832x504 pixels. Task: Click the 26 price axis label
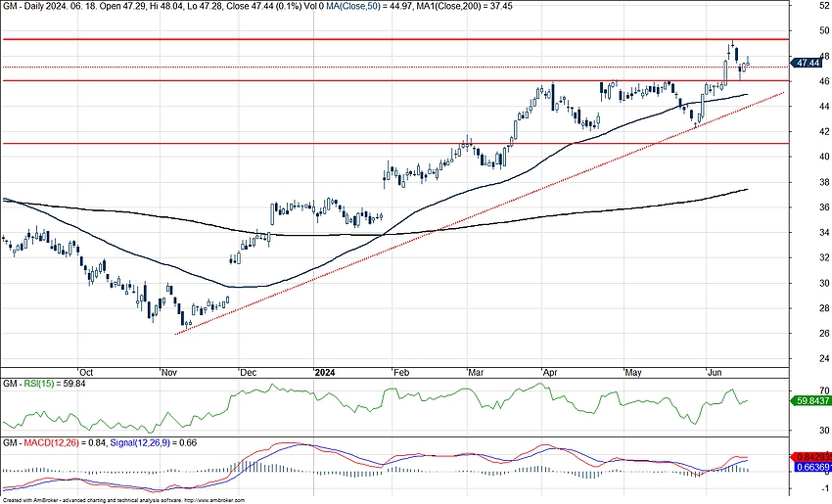[x=824, y=333]
